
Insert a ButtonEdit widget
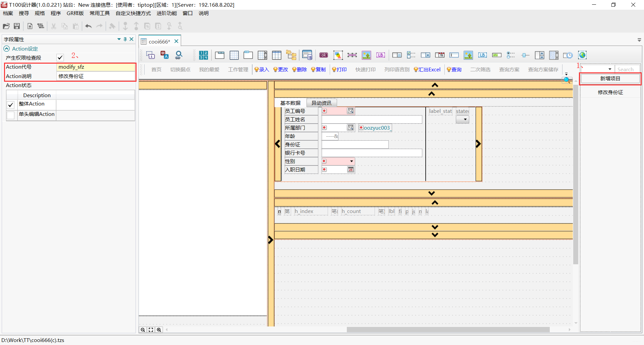pyautogui.click(x=397, y=55)
